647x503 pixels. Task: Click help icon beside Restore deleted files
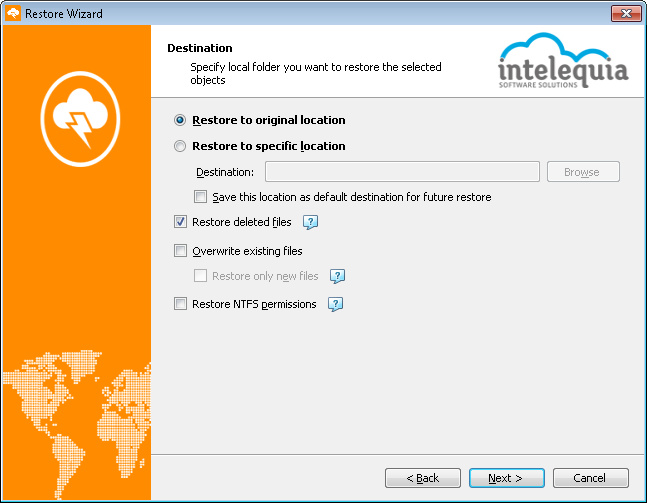point(310,222)
